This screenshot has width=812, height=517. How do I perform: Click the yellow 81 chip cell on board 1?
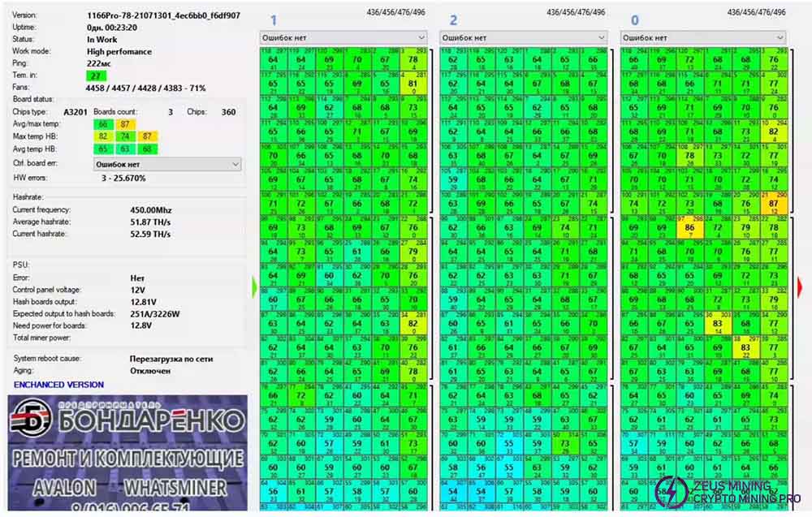point(412,84)
